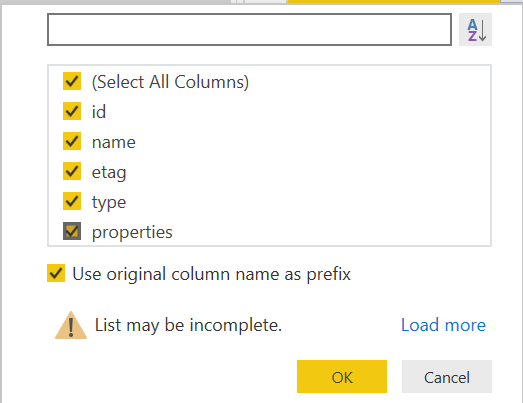Click the 'properties' label text
This screenshot has width=523, height=403.
[132, 233]
